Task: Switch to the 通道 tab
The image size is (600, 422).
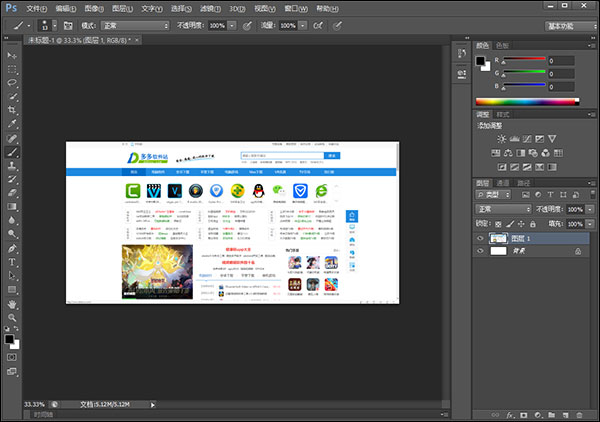Action: (x=503, y=183)
